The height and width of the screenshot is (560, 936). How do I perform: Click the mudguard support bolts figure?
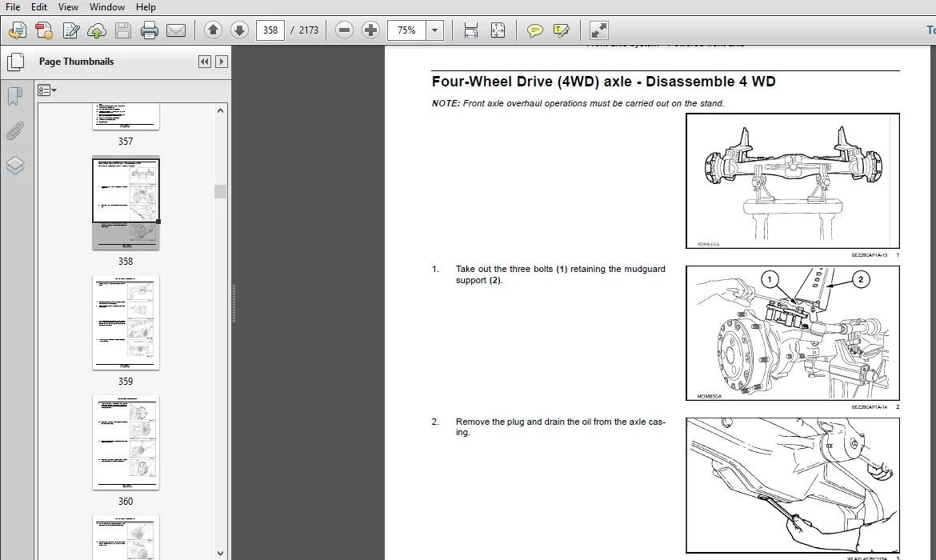(793, 333)
